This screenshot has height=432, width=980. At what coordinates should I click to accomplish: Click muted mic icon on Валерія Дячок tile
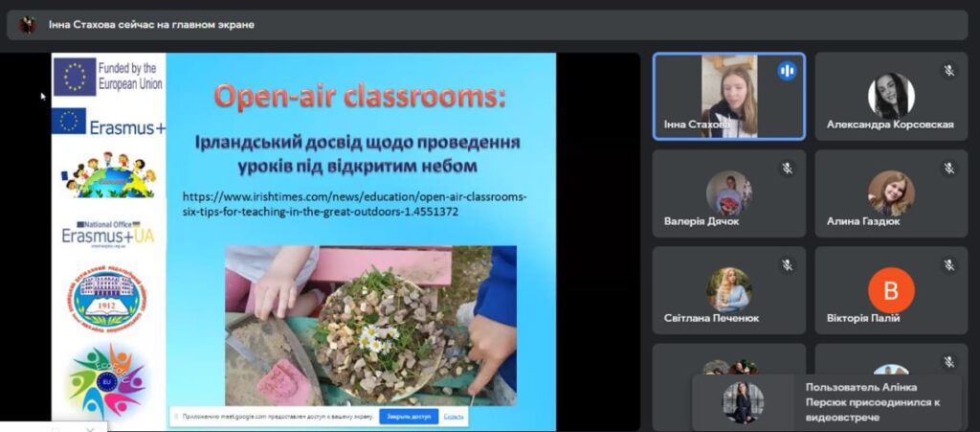click(x=787, y=169)
